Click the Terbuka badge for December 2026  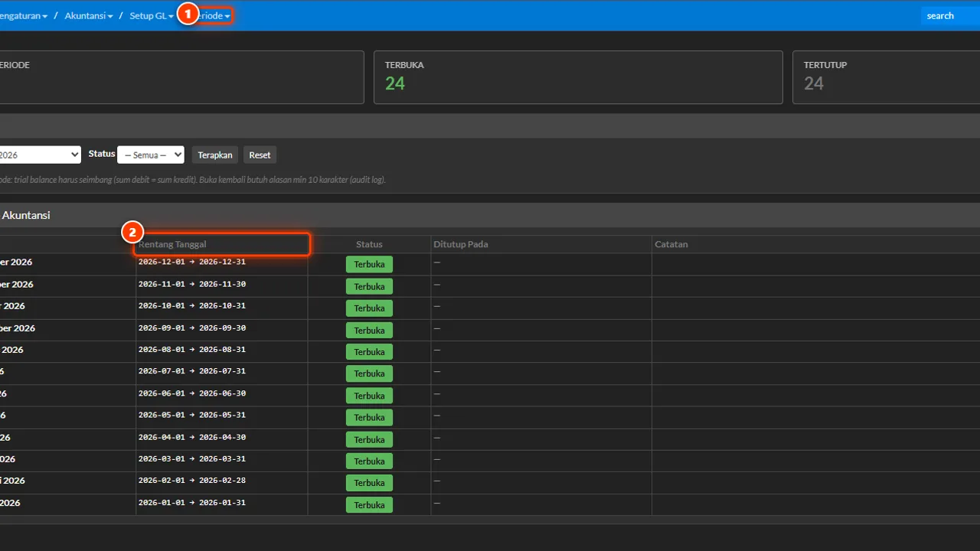pyautogui.click(x=369, y=265)
